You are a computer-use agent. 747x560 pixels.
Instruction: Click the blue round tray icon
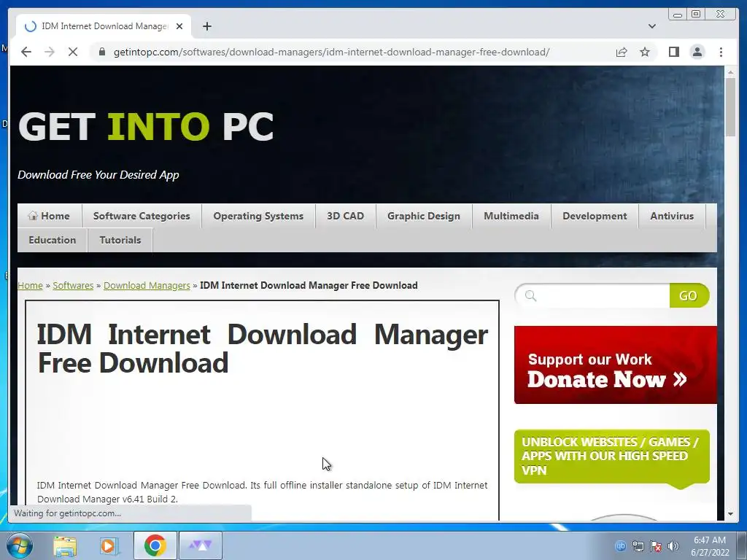click(x=620, y=546)
